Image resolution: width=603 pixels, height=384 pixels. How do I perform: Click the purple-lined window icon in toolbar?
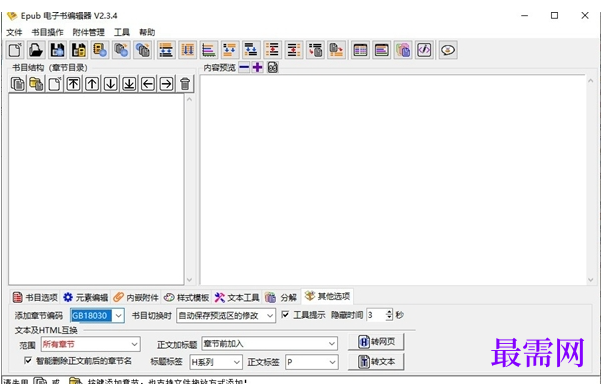[381, 50]
